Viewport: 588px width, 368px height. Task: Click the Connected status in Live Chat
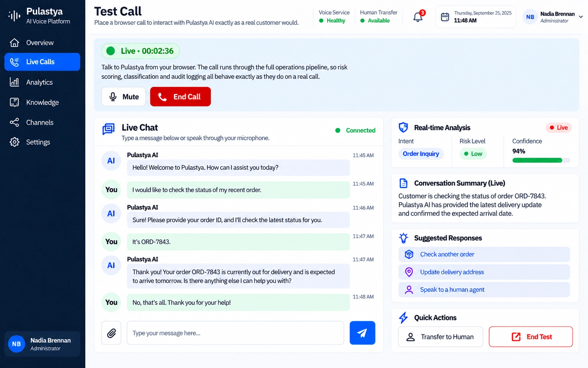355,131
